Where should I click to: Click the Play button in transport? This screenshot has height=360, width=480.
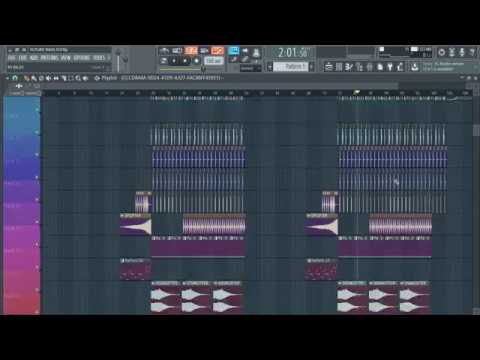174,61
